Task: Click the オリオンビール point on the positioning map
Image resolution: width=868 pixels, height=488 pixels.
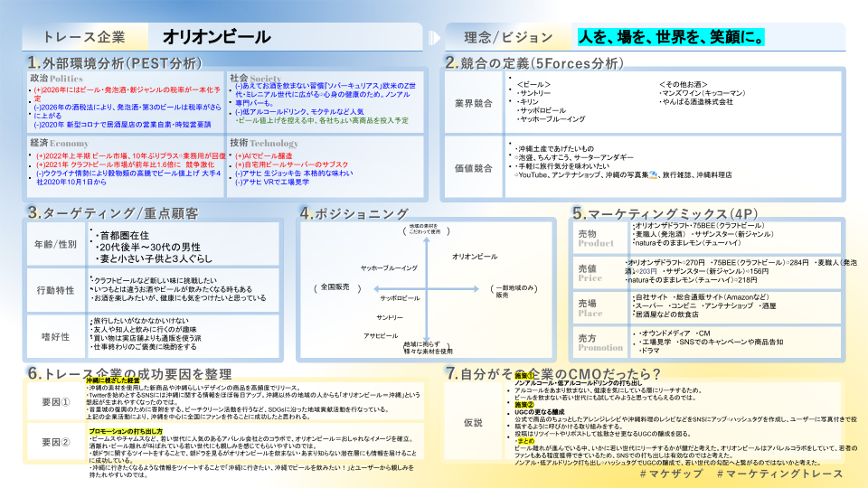Action: click(x=474, y=257)
